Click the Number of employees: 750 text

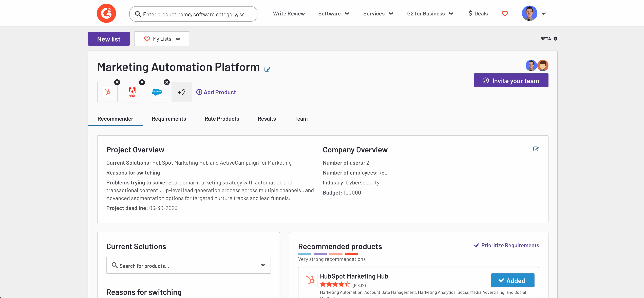click(x=355, y=173)
